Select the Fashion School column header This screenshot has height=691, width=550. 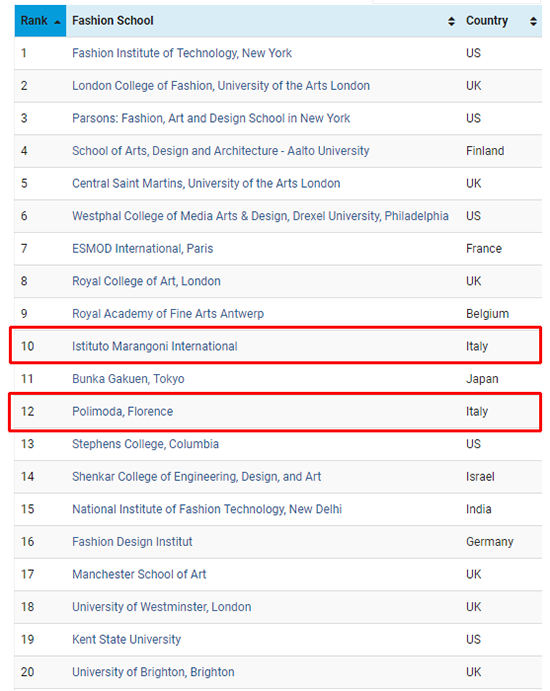click(x=263, y=21)
